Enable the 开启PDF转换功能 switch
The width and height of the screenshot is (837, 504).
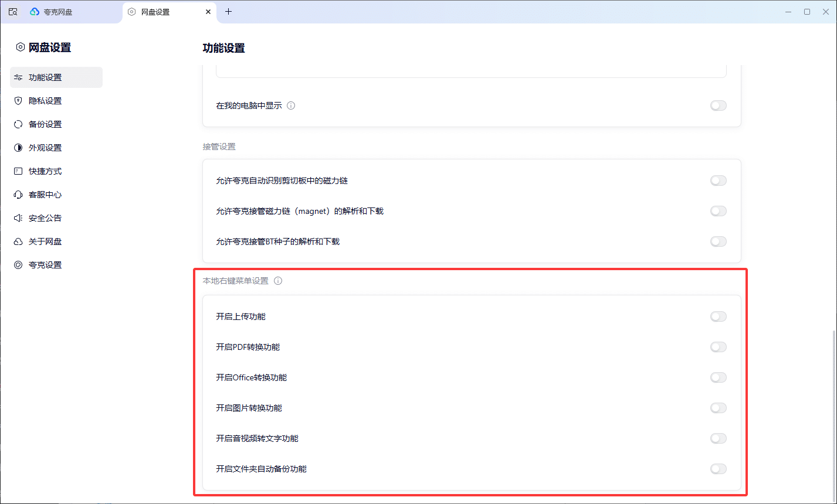tap(718, 347)
